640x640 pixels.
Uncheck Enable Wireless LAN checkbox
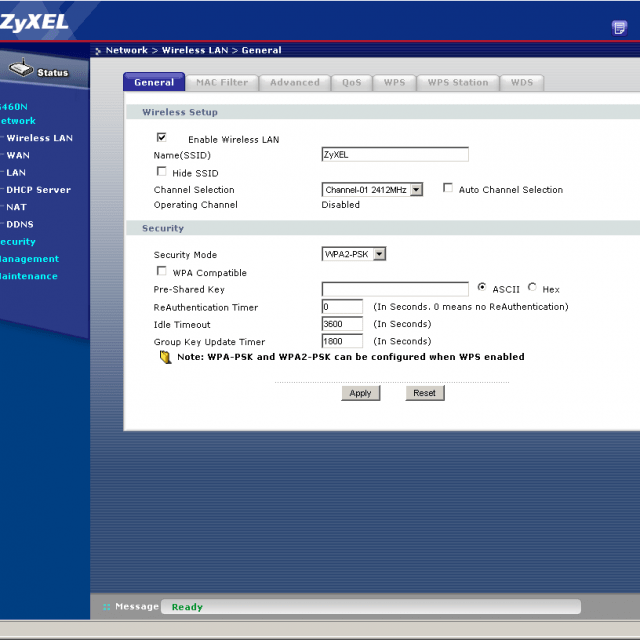(x=162, y=137)
